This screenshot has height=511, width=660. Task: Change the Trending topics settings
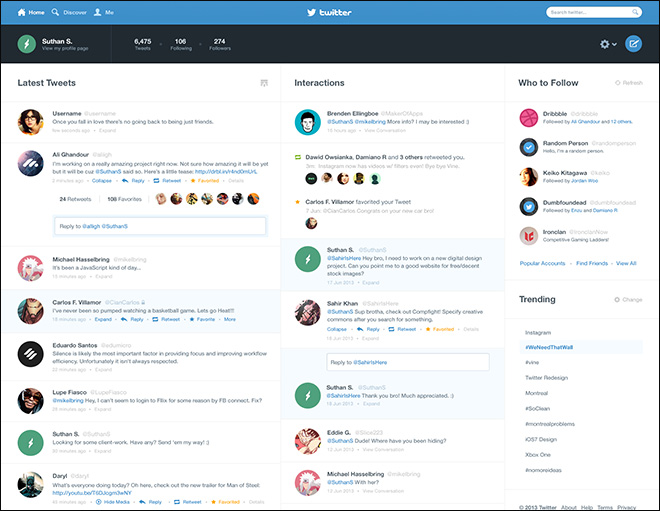[629, 299]
